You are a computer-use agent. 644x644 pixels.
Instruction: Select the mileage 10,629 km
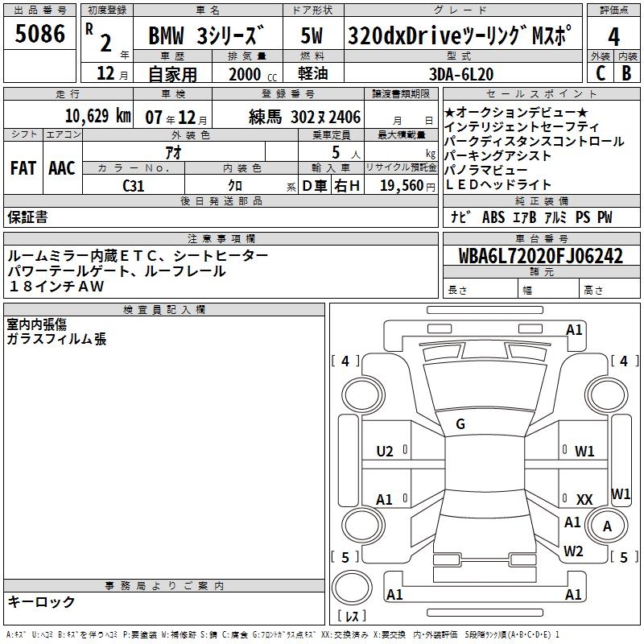click(x=98, y=116)
